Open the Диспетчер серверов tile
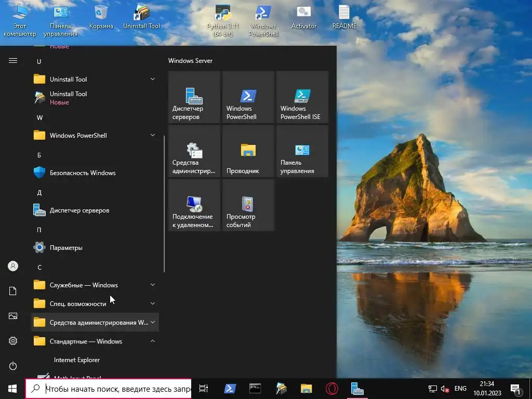The height and width of the screenshot is (399, 532). [194, 97]
